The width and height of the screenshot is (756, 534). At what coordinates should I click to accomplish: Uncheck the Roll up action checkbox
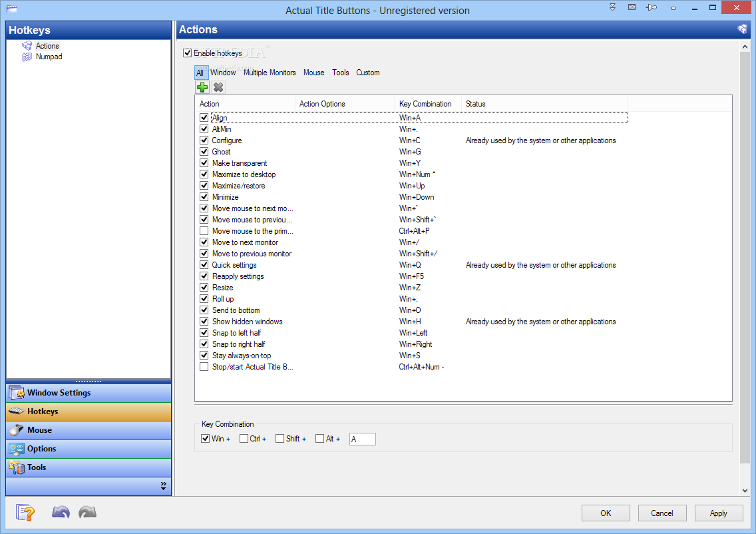click(204, 298)
